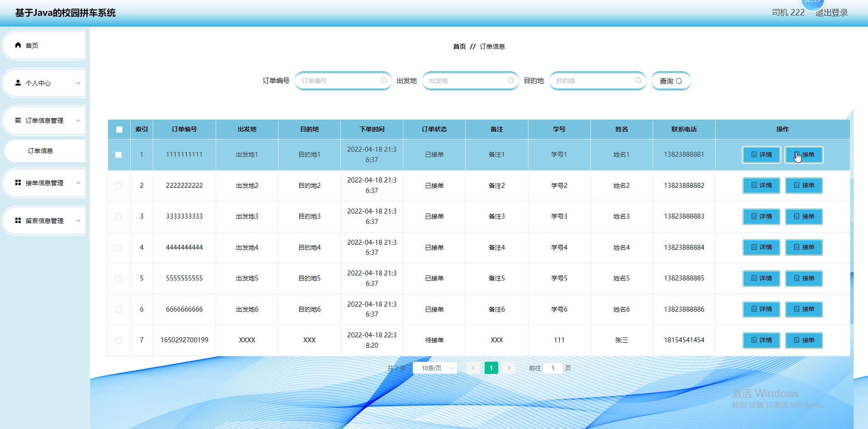Click the 司机 222 user label
868x429 pixels.
click(x=788, y=13)
